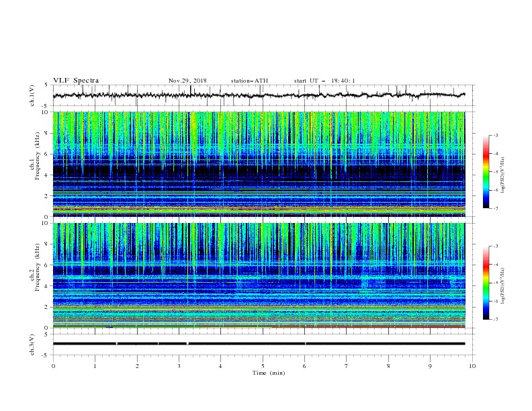
Task: Click the -7 tick on the ch.2 colorbar
Action: tap(496, 320)
